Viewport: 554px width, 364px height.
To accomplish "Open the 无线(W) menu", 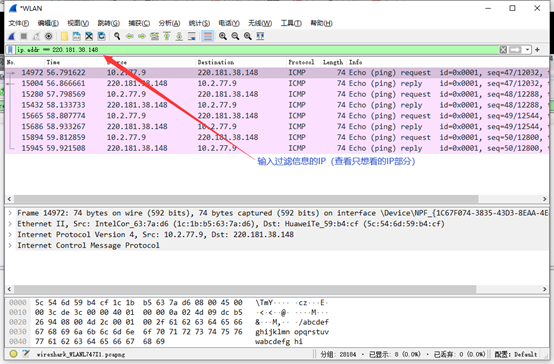I will point(260,23).
